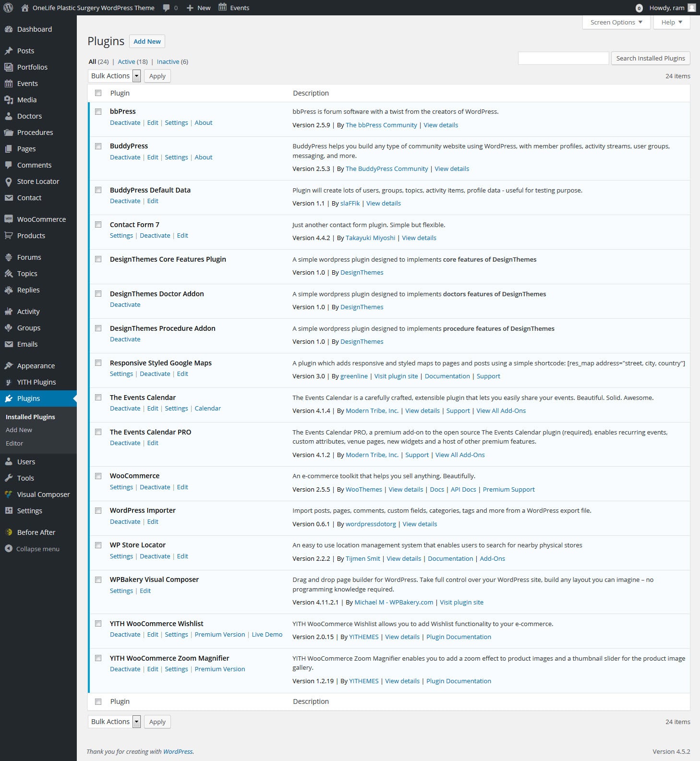The image size is (700, 761).
Task: Click the Products cart icon
Action: [x=9, y=236]
